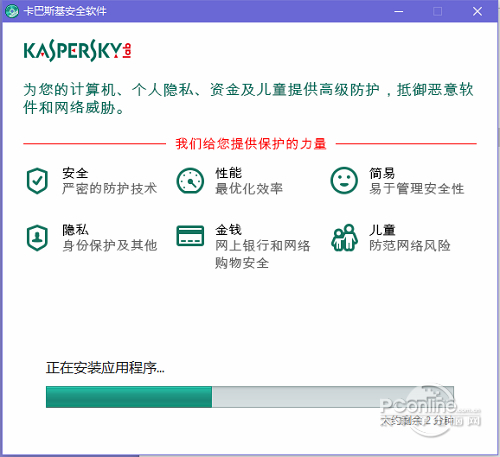Click the headline starting with 为您的计算机

(248, 98)
